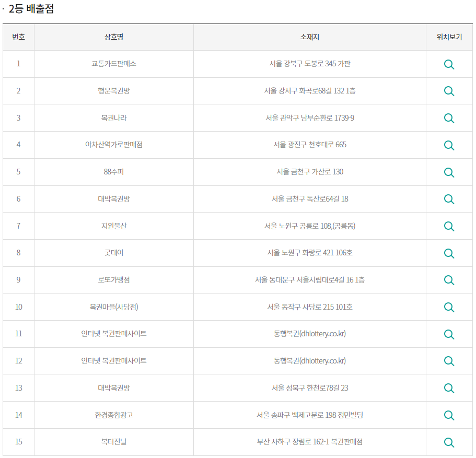Click the 행운복권방 store name
The height and width of the screenshot is (458, 476).
tap(114, 91)
